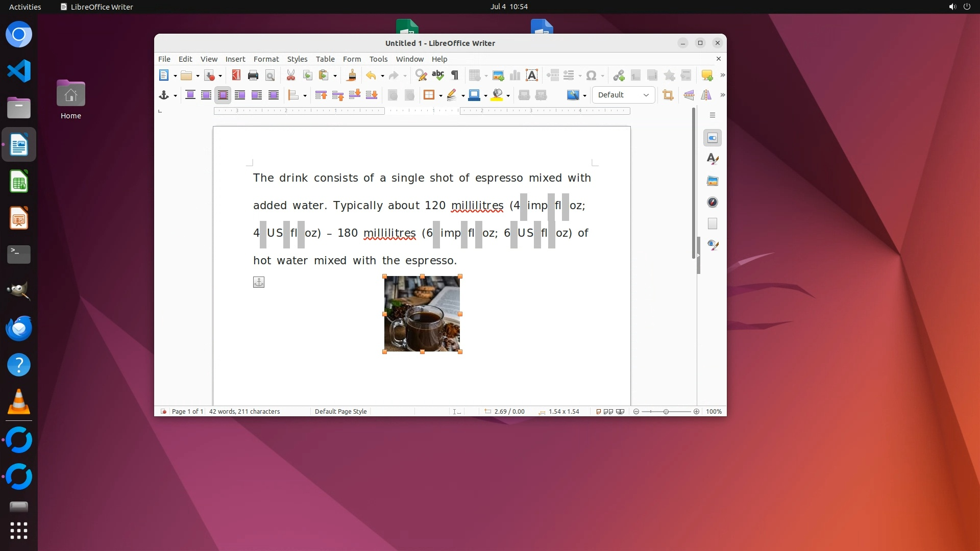Click the Crop image tool icon
Viewport: 980px width, 551px height.
pyautogui.click(x=668, y=95)
